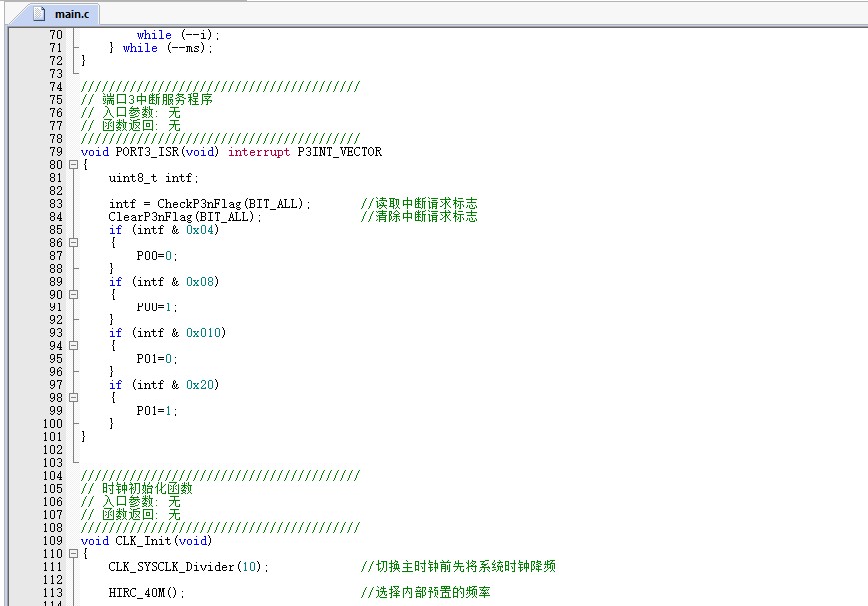Click on 'P00=0;' statement

click(x=157, y=256)
